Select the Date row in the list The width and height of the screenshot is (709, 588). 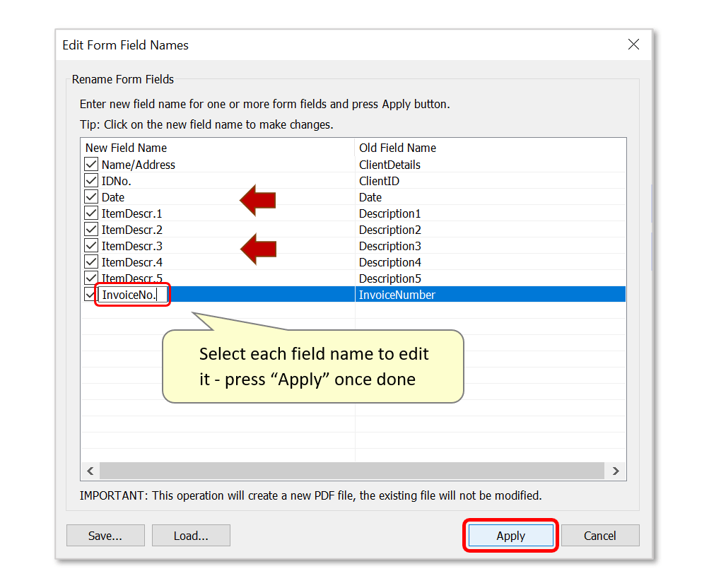point(212,197)
